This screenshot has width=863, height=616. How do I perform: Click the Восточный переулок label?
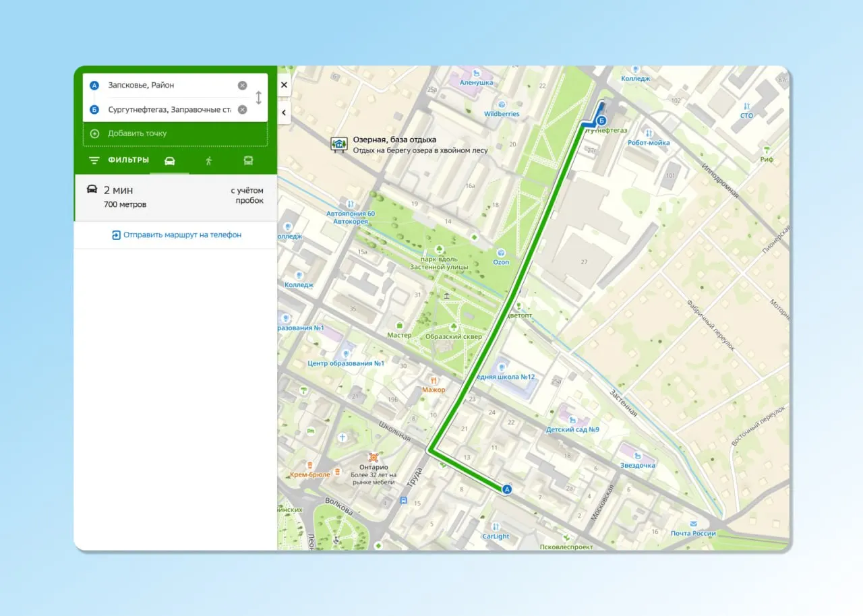759,426
